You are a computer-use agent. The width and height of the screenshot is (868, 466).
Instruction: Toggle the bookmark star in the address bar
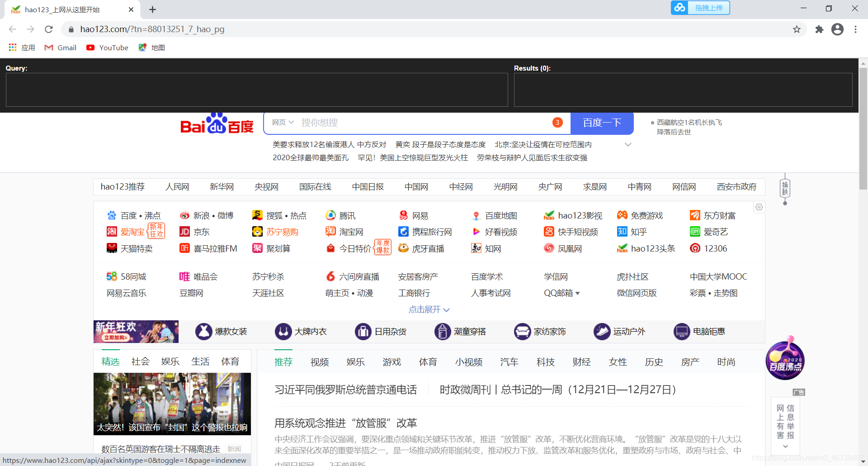click(x=797, y=29)
